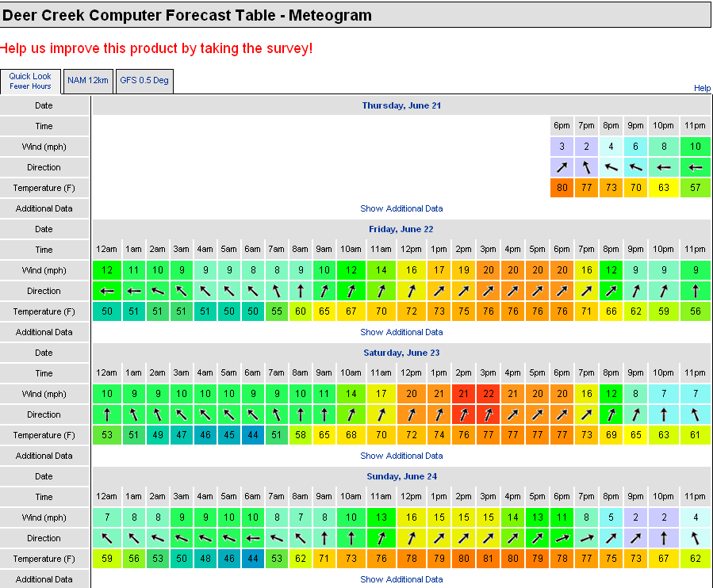Select Friday 8pm wind direction arrow
Viewport: 713px width, 588px height.
pyautogui.click(x=611, y=291)
